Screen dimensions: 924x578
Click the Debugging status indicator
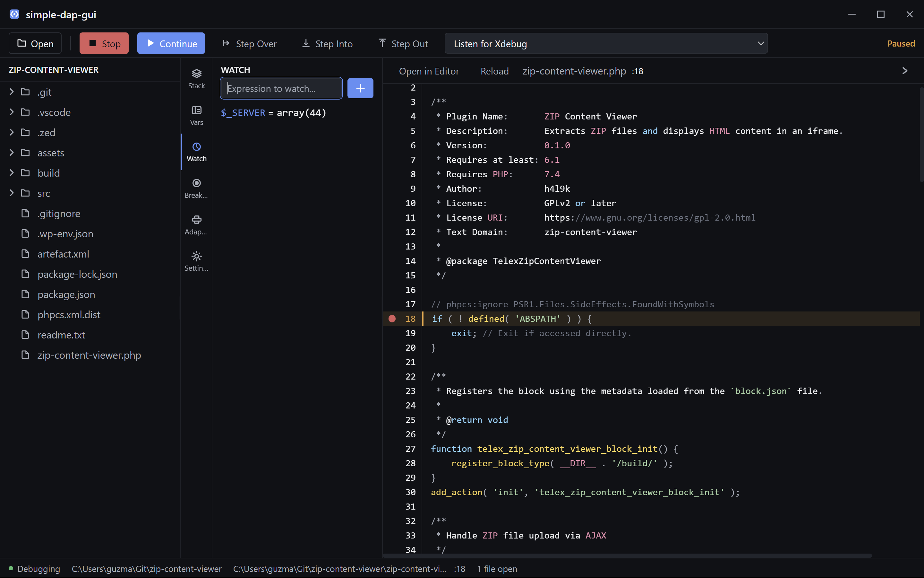tap(34, 569)
